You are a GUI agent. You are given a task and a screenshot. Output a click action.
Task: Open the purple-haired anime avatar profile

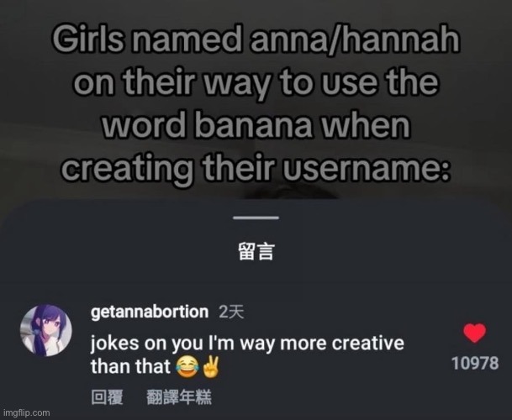[x=46, y=330]
